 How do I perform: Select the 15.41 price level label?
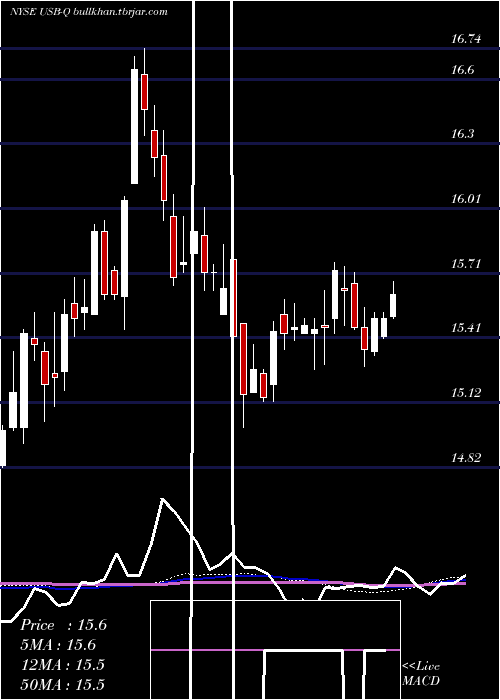(x=466, y=328)
